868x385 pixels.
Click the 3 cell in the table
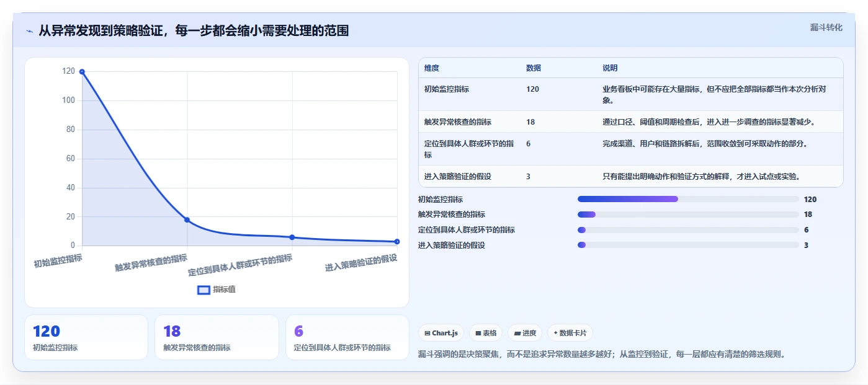tap(528, 177)
